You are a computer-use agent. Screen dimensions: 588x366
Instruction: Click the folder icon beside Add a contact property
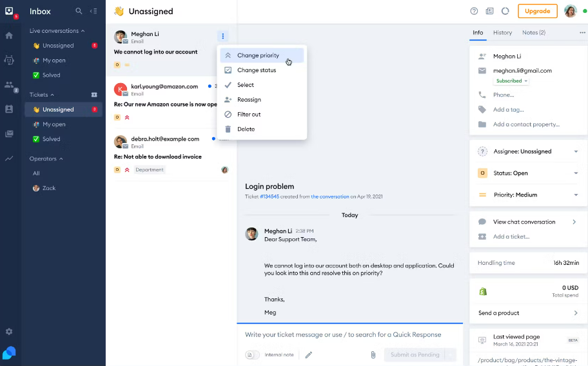click(482, 124)
